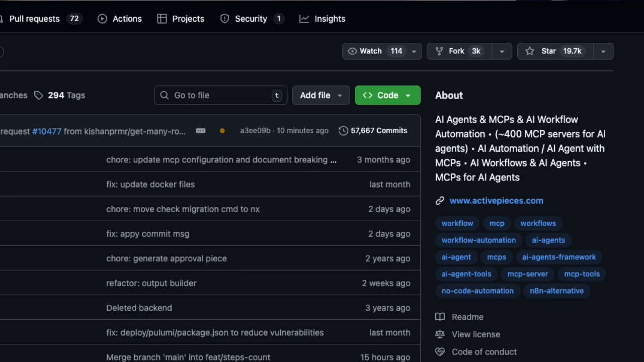Click the scales icon next to View license
Image resolution: width=644 pixels, height=362 pixels.
440,334
